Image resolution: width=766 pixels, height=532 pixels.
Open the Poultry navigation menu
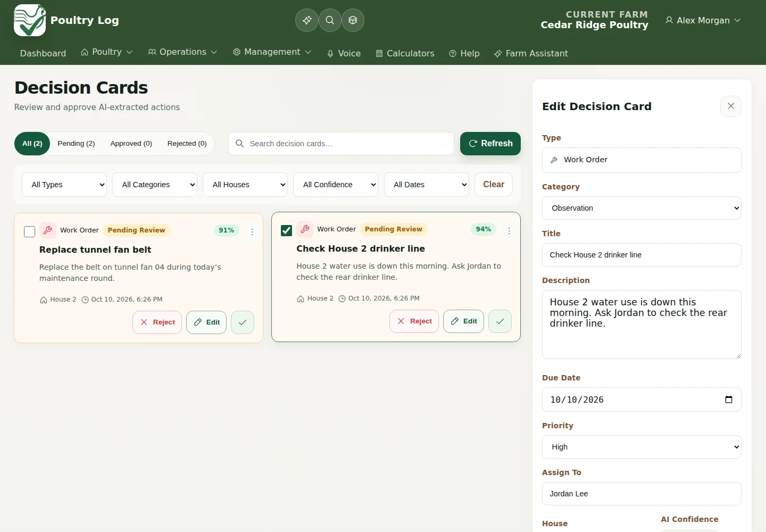point(106,52)
